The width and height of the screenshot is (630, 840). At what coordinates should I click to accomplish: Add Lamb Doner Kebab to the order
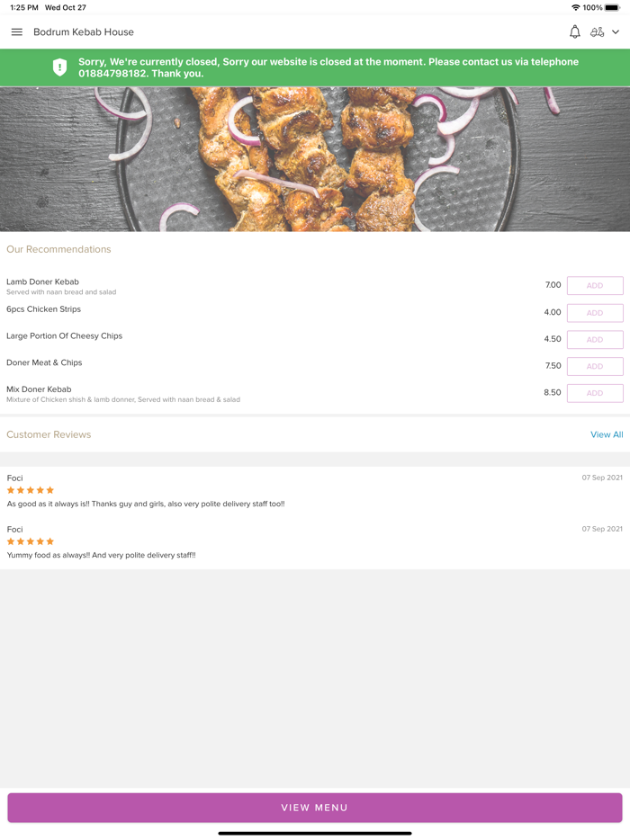pyautogui.click(x=595, y=285)
